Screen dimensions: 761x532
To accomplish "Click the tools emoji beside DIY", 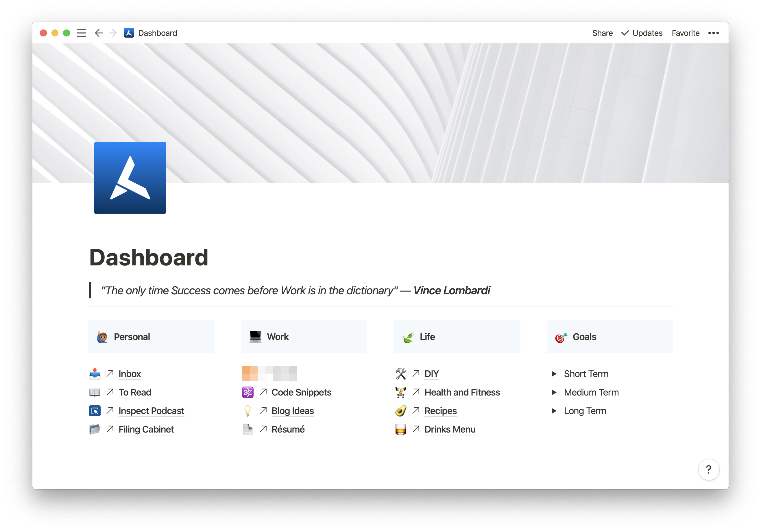I will pos(401,374).
